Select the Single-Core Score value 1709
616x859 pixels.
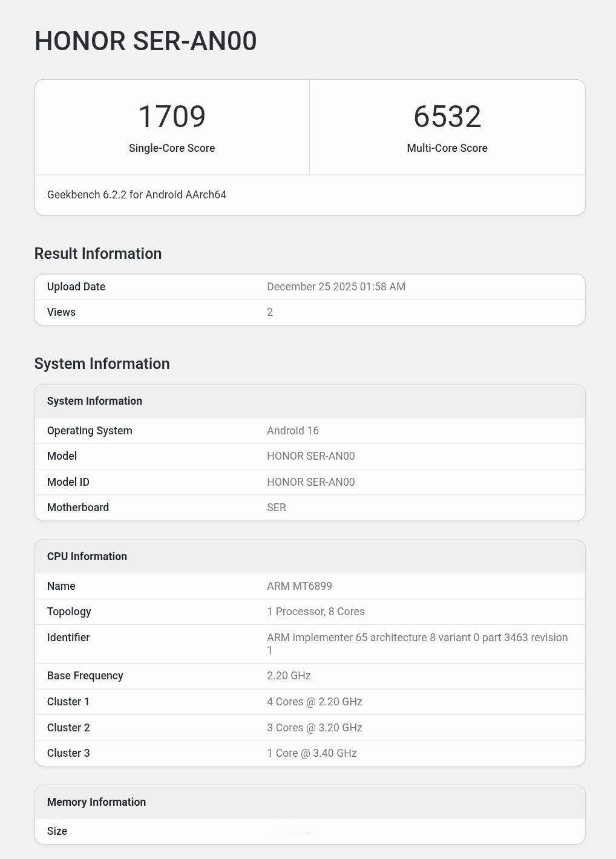coord(172,117)
